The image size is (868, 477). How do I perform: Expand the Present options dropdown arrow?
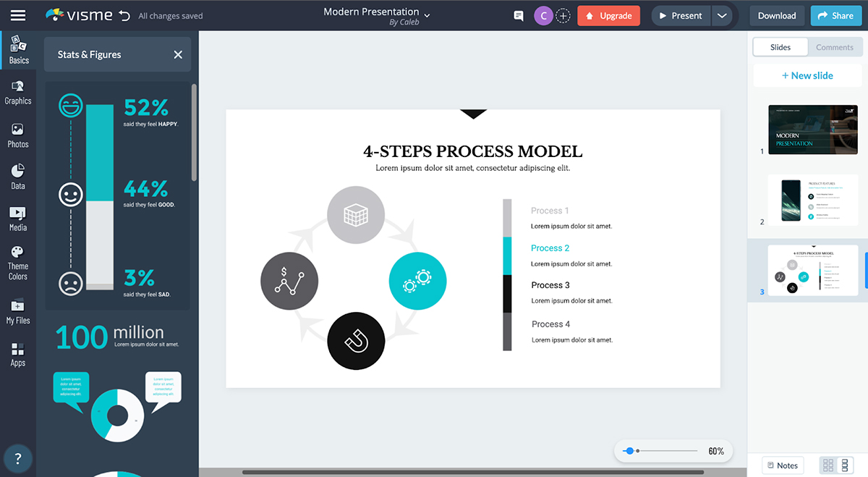pyautogui.click(x=721, y=16)
